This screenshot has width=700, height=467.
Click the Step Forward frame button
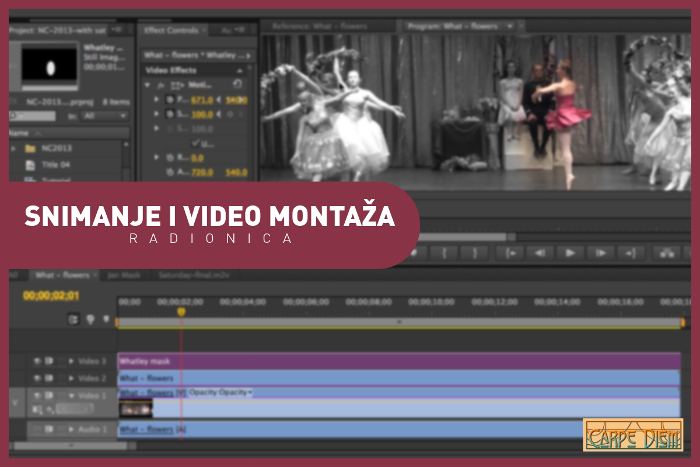tap(599, 253)
